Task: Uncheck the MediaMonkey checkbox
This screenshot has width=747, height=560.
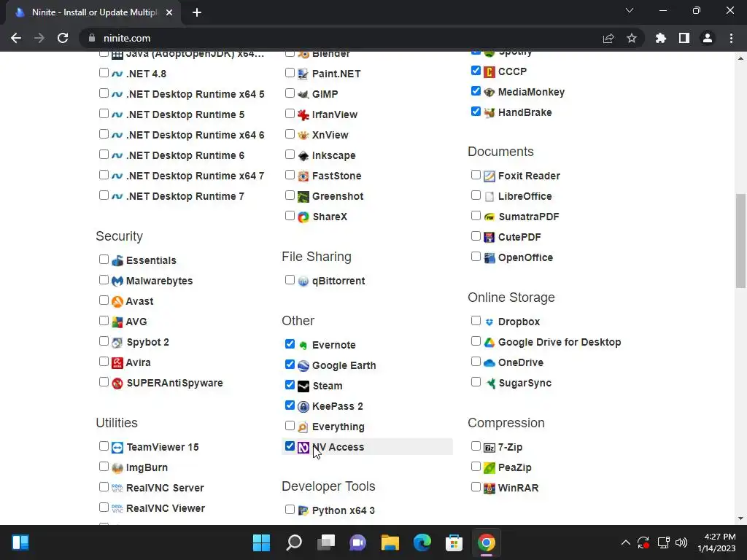Action: coord(476,91)
